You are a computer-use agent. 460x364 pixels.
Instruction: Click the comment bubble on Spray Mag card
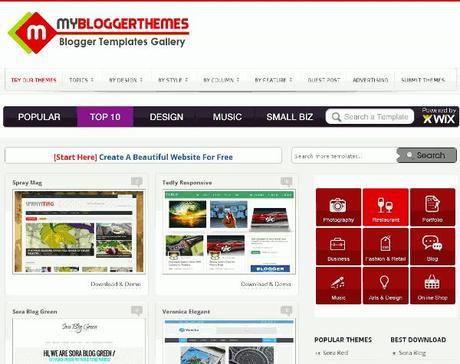click(x=137, y=182)
